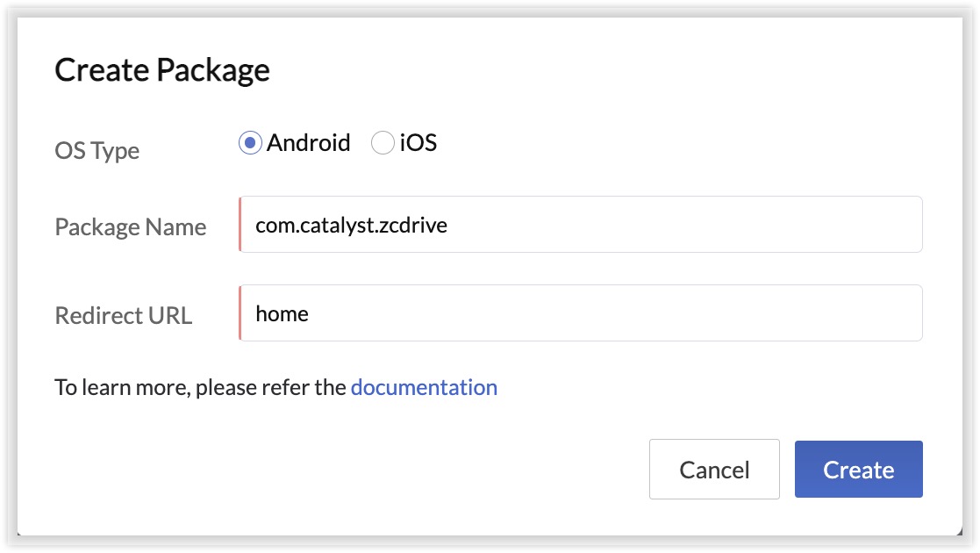
Task: Choose the iOS radio button
Action: click(x=383, y=143)
